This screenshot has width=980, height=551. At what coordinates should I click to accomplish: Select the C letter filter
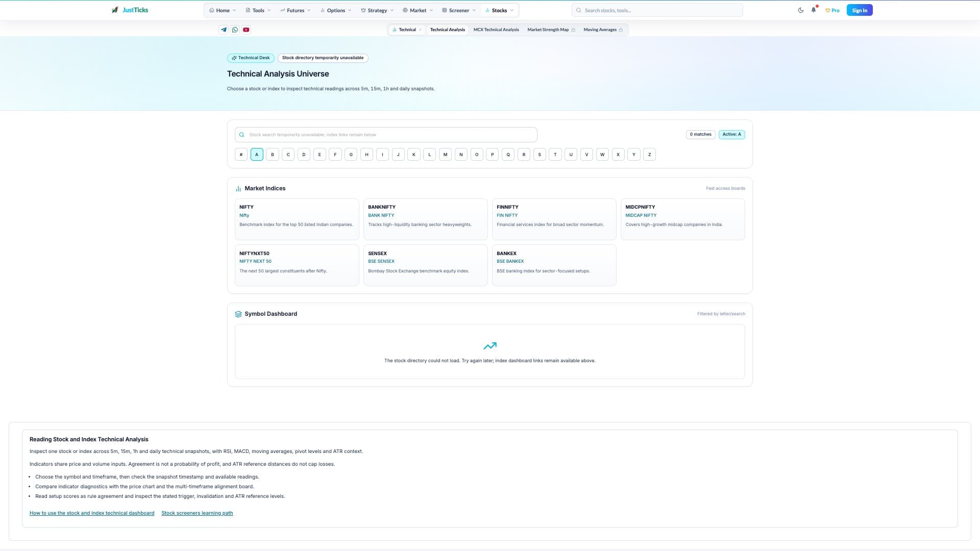[x=288, y=155]
